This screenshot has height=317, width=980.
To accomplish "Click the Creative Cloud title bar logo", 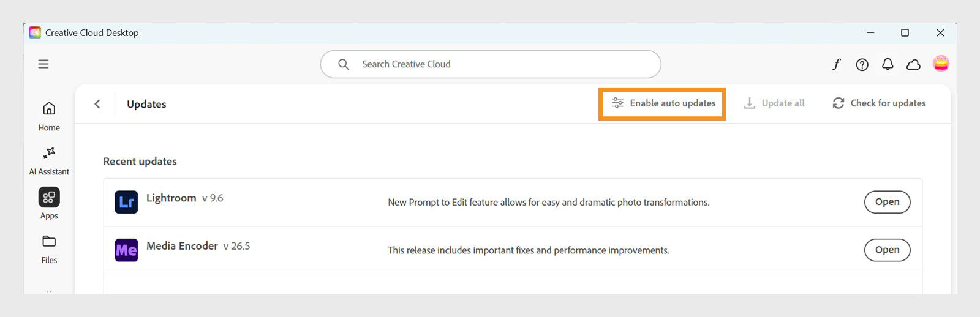I will 35,32.
